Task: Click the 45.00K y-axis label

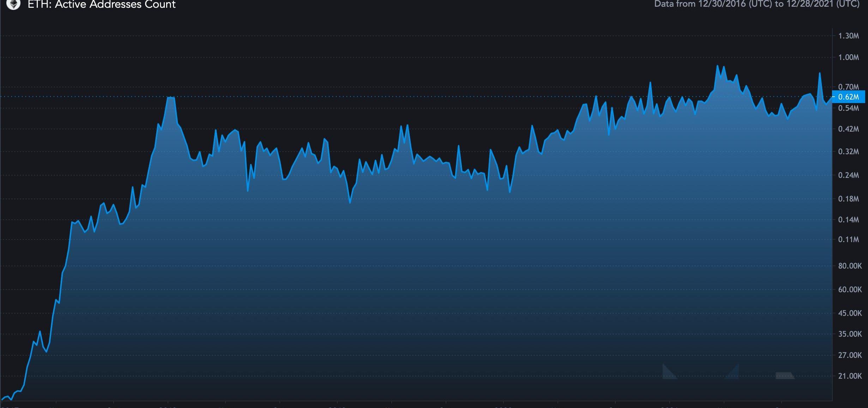Action: coord(850,313)
